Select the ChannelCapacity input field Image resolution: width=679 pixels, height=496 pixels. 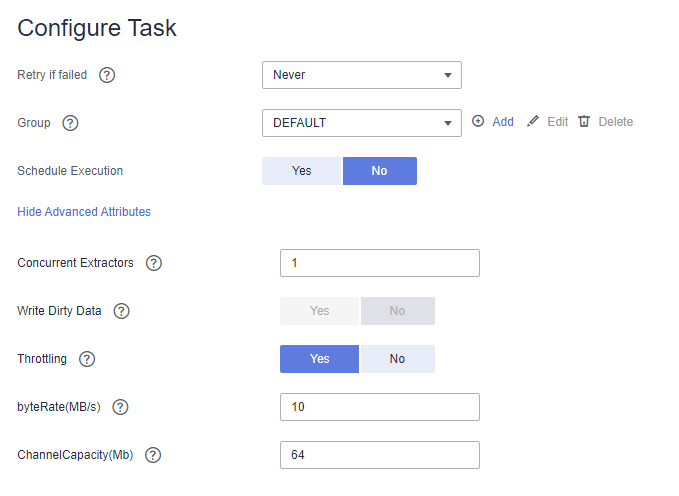[x=379, y=455]
